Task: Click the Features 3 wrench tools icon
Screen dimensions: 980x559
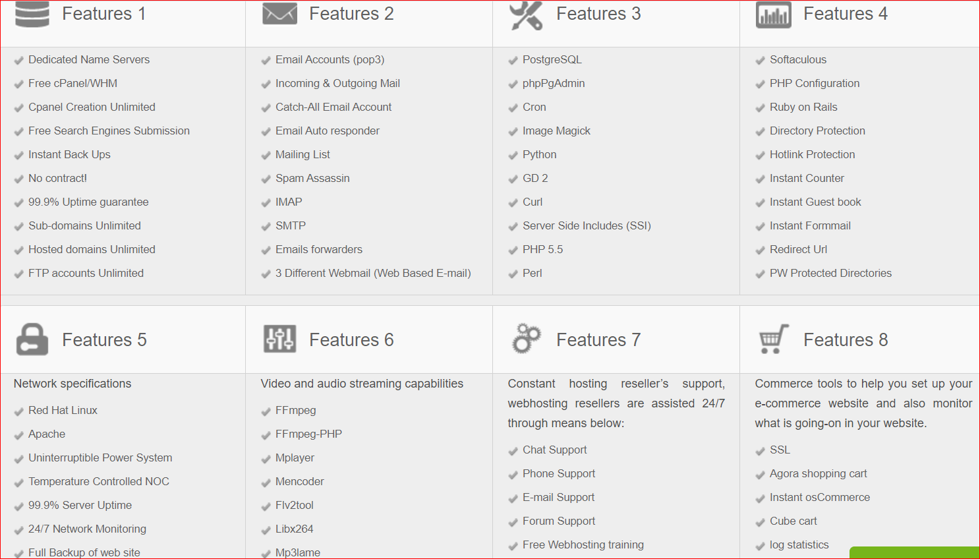Action: [526, 15]
